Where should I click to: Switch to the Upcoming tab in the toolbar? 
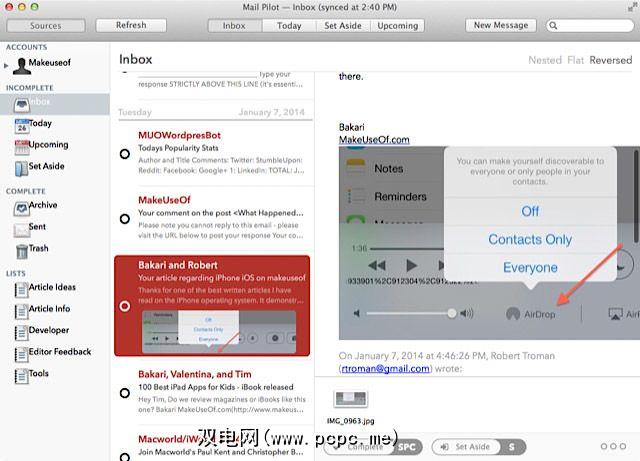click(397, 25)
